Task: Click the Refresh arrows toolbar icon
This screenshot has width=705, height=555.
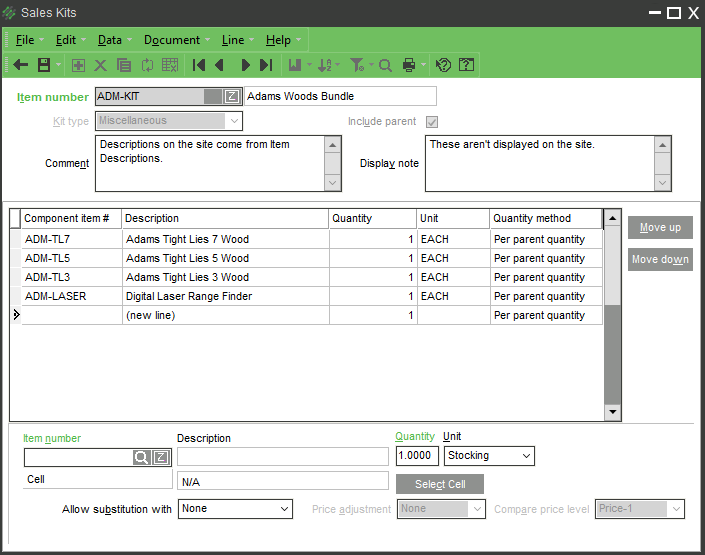Action: [x=147, y=65]
